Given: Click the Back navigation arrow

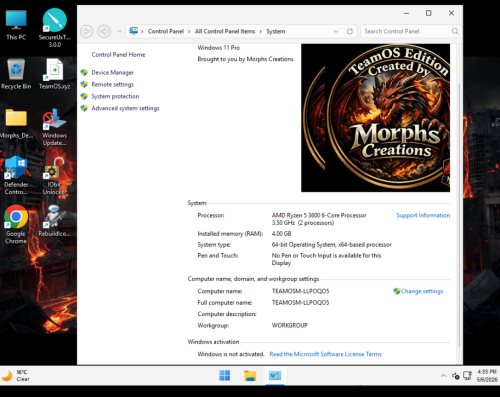Looking at the screenshot, I should point(87,31).
